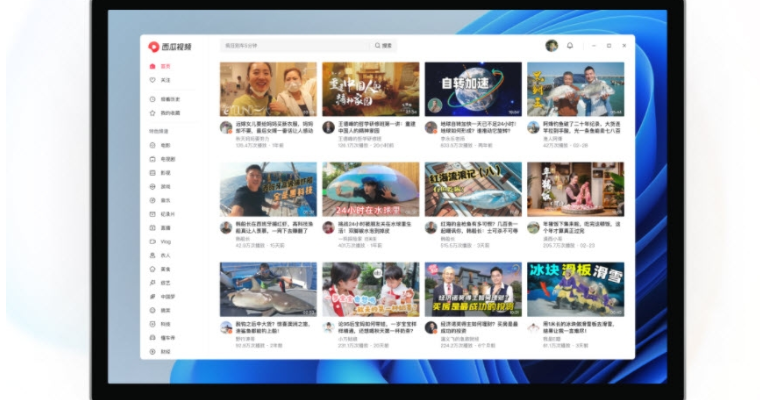The width and height of the screenshot is (760, 400).
Task: Open the 羊蝎饭 cooking video thumbnail
Action: (576, 189)
